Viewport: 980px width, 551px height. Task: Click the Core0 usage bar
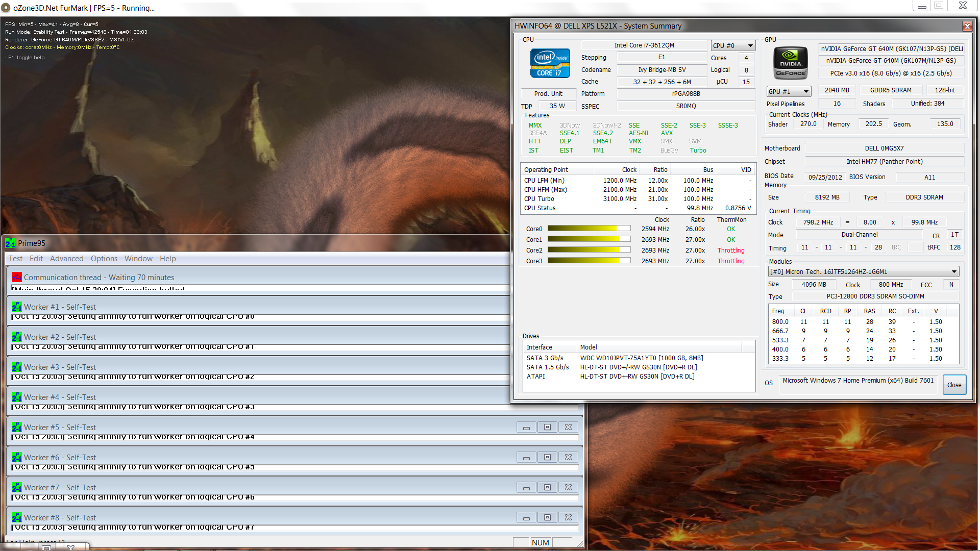(x=589, y=229)
